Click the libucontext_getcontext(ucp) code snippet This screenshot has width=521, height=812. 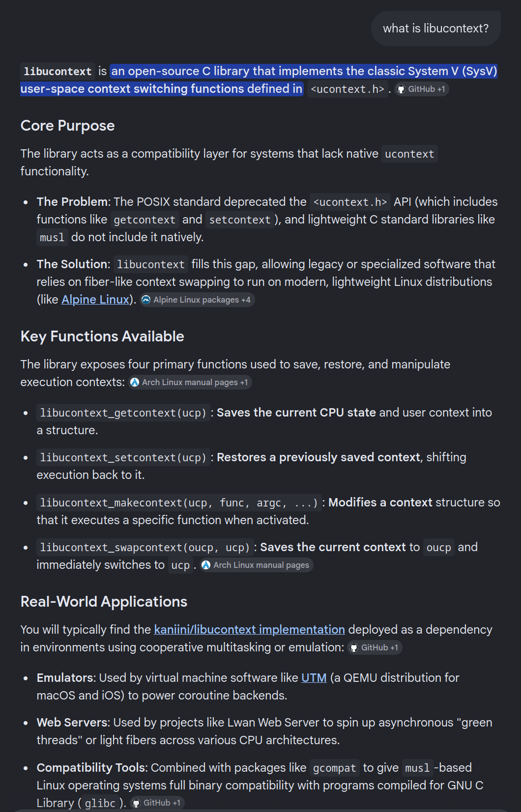[x=123, y=413]
